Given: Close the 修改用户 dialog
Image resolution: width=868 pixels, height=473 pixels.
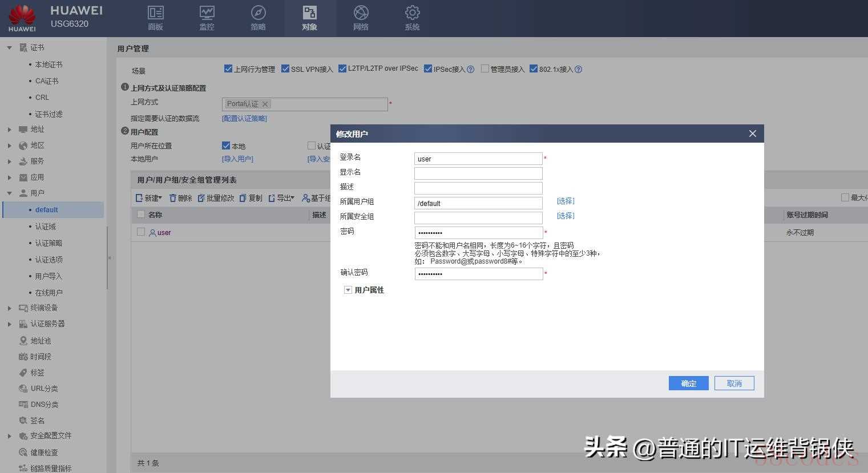Looking at the screenshot, I should [752, 134].
